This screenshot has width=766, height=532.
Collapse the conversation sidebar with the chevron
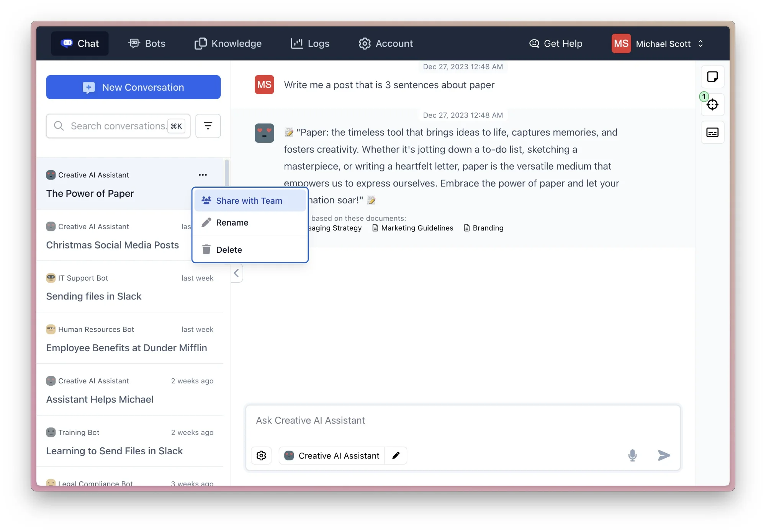237,273
